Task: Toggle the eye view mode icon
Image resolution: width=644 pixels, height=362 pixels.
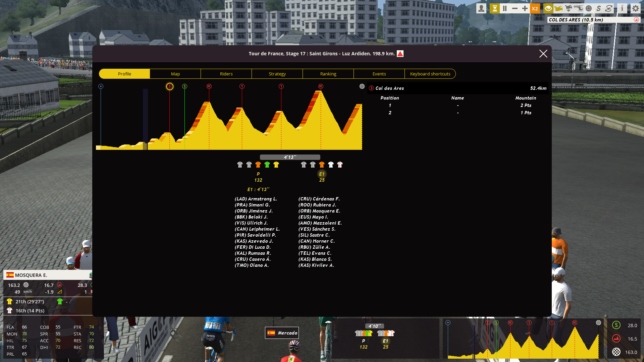Action: (x=548, y=9)
